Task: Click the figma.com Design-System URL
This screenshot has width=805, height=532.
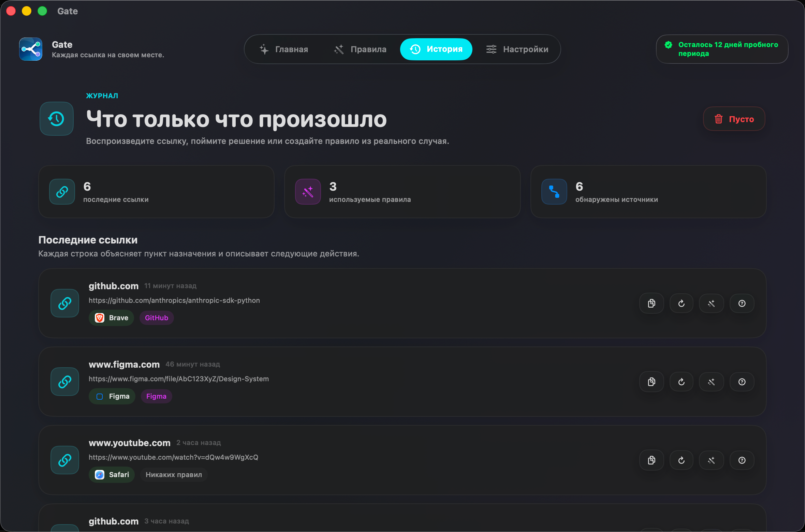Action: coord(179,379)
